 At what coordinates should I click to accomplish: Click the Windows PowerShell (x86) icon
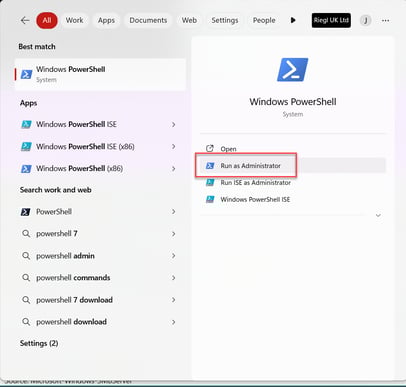[x=26, y=169]
